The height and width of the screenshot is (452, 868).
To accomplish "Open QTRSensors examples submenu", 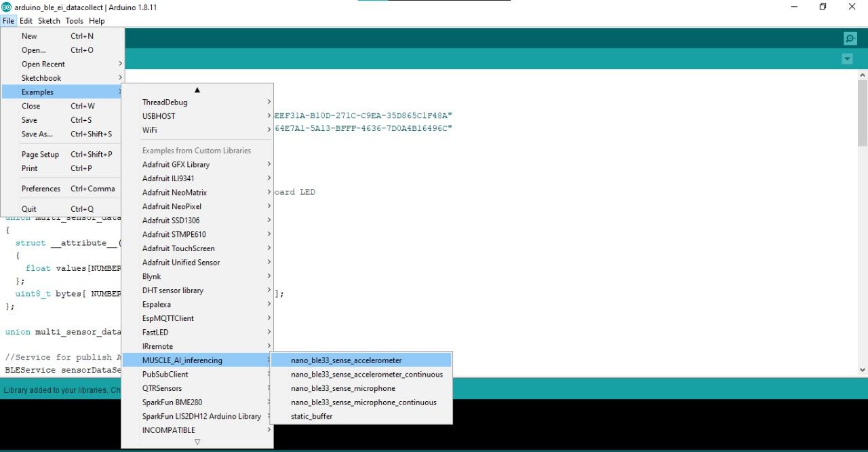I will (197, 388).
